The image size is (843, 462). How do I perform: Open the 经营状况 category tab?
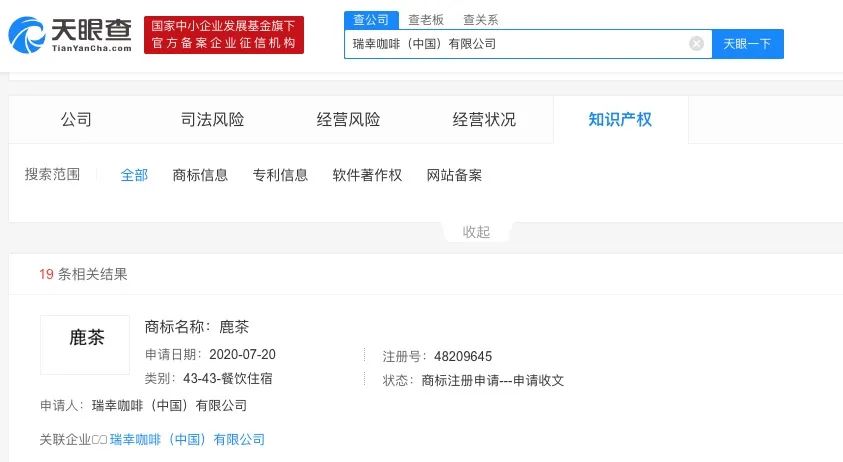pyautogui.click(x=484, y=119)
